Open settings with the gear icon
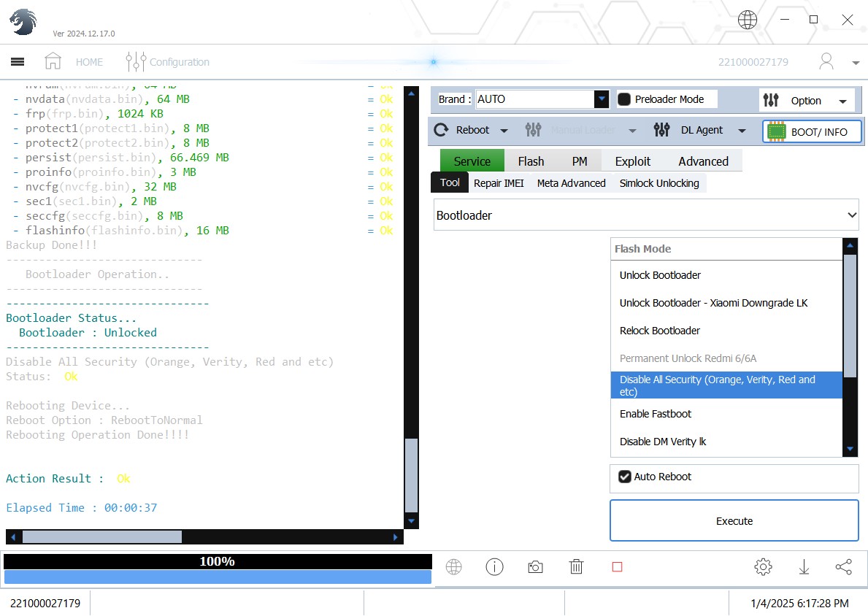Viewport: 868px width, 616px height. tap(763, 567)
